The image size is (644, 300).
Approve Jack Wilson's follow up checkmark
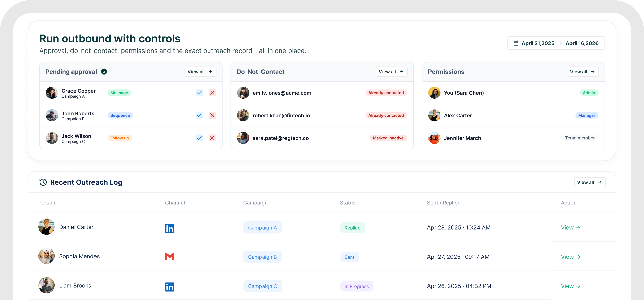(199, 138)
